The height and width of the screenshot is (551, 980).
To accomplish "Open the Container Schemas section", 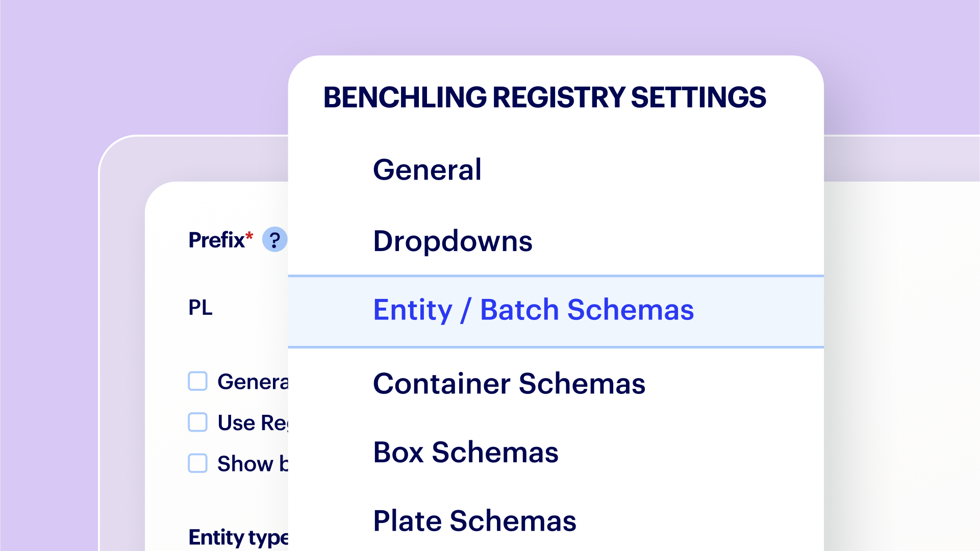I will coord(509,384).
